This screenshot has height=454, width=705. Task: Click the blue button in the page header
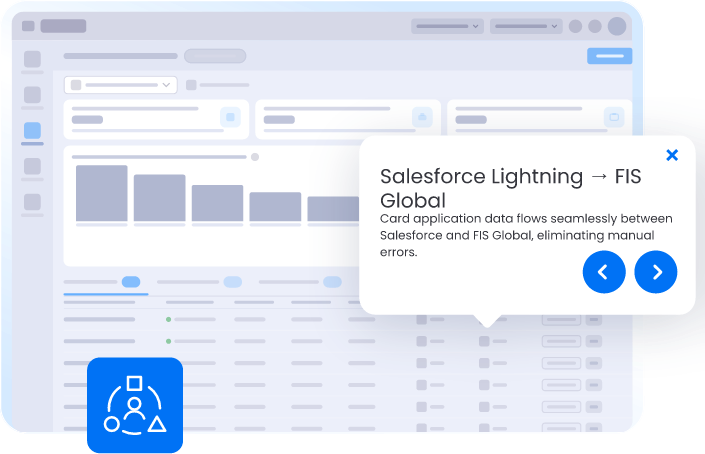click(x=609, y=56)
